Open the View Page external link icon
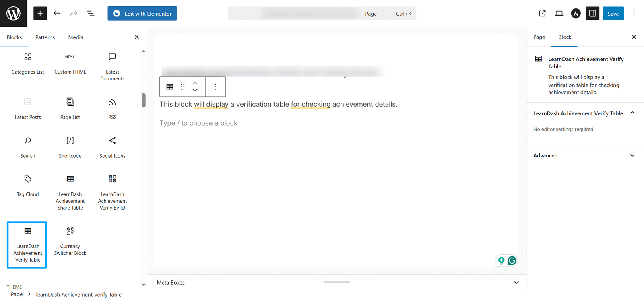The width and height of the screenshot is (644, 299). (542, 13)
